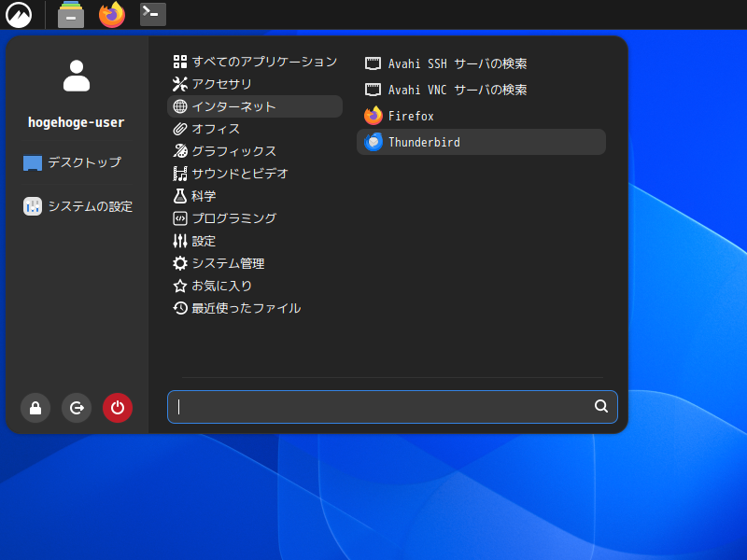This screenshot has width=747, height=560.
Task: Click the Firefox icon in the list
Action: click(x=373, y=116)
